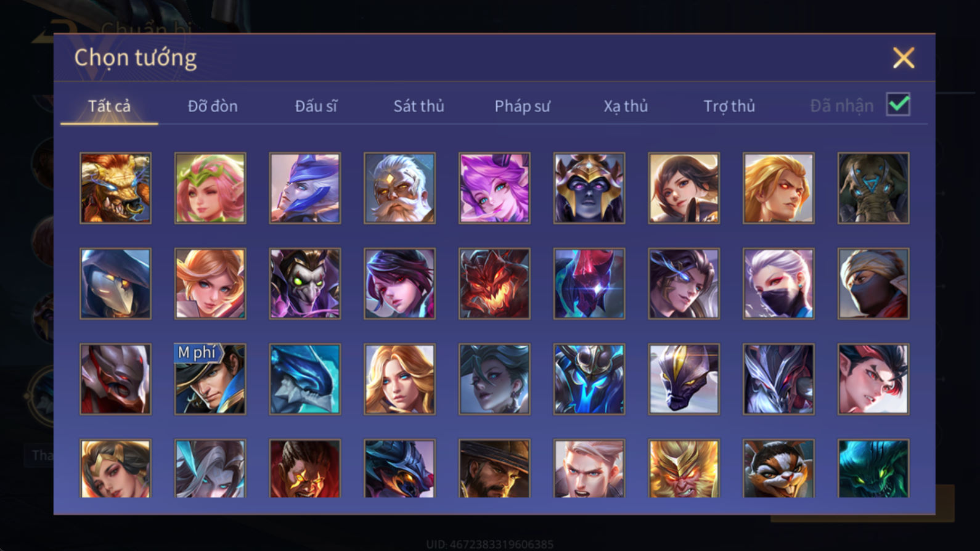Select the horned bull hero portrait
This screenshot has width=980, height=551.
pyautogui.click(x=115, y=188)
